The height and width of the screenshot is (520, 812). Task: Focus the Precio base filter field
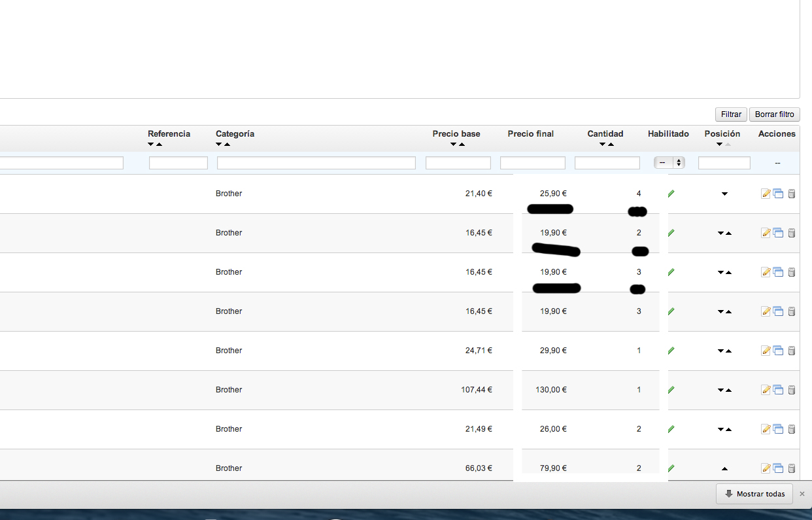(x=458, y=163)
